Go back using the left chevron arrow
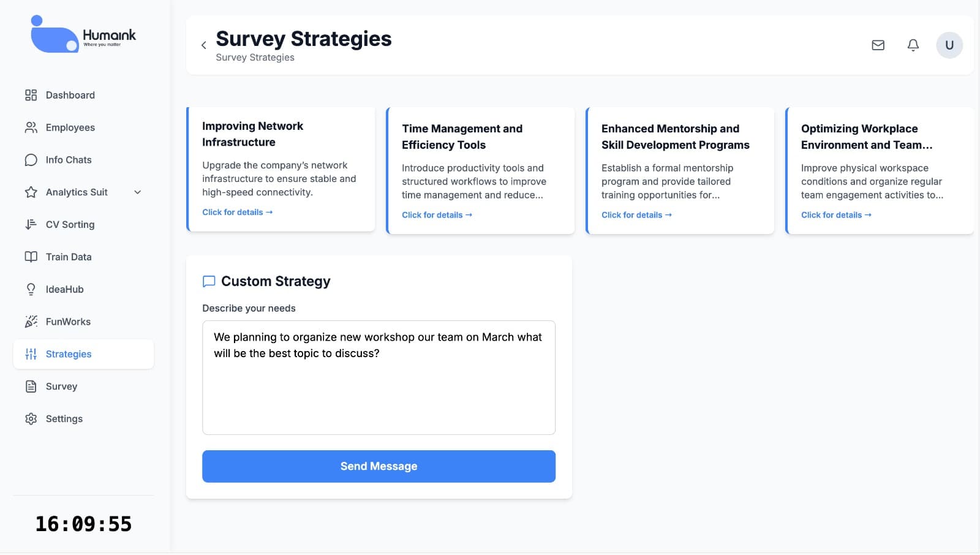 point(204,45)
